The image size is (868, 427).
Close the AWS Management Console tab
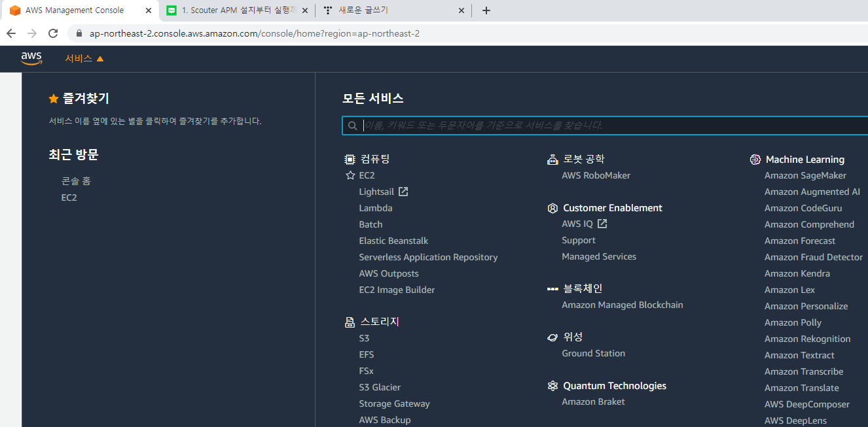[149, 10]
